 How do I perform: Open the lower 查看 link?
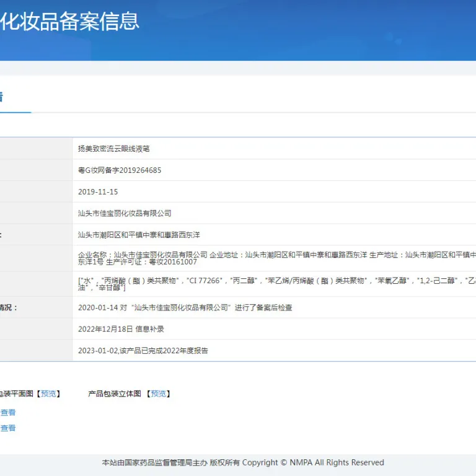click(x=8, y=428)
